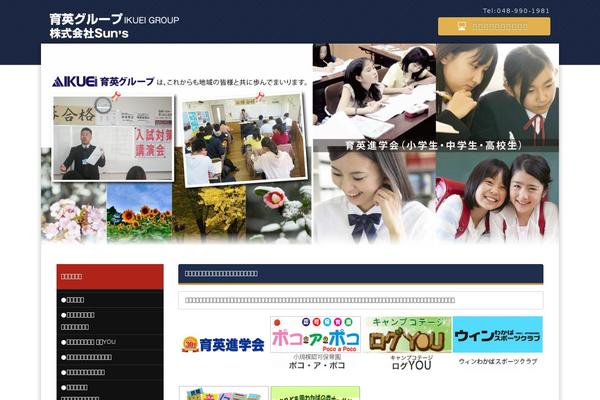Image resolution: width=600 pixels, height=400 pixels.
Task: Click the yellow button under the Tel number
Action: [x=494, y=26]
